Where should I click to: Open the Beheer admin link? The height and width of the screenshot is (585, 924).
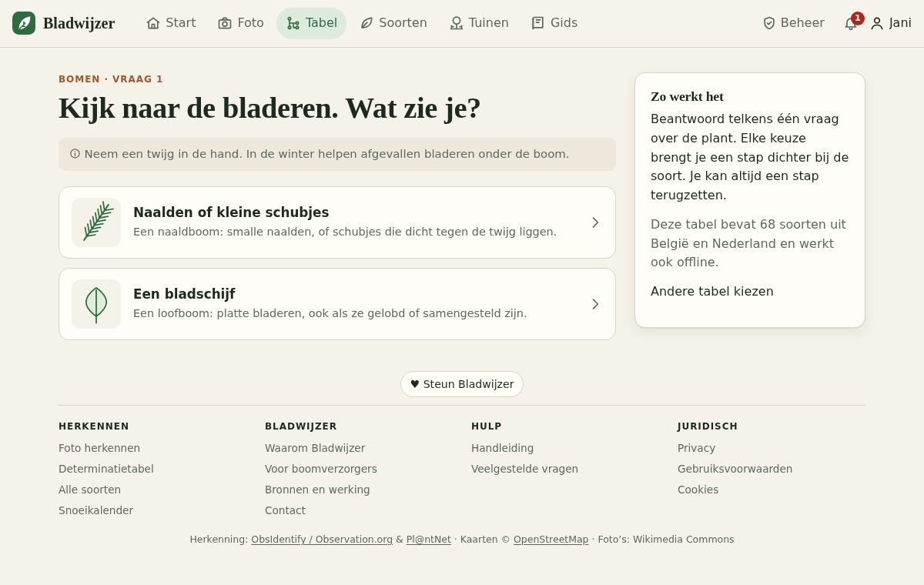793,23
